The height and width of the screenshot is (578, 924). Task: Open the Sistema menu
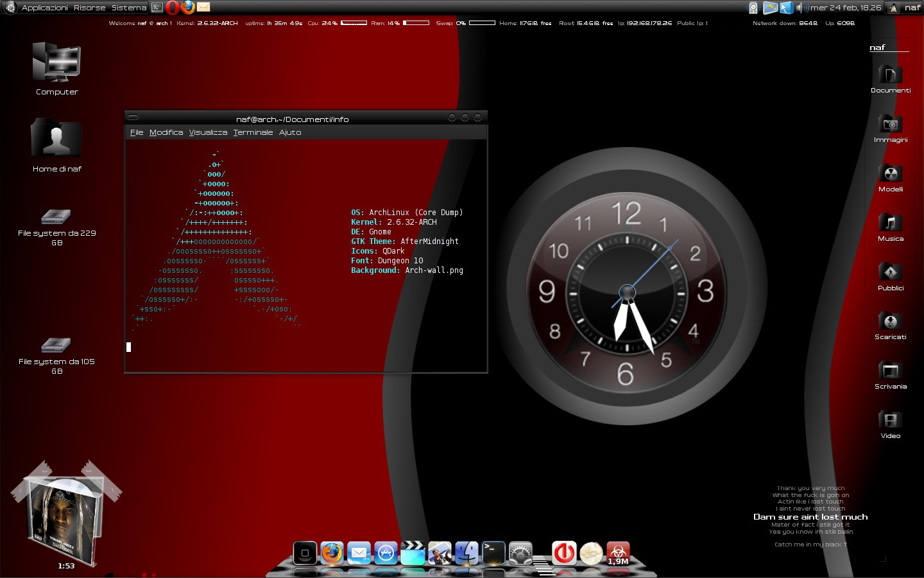point(129,8)
